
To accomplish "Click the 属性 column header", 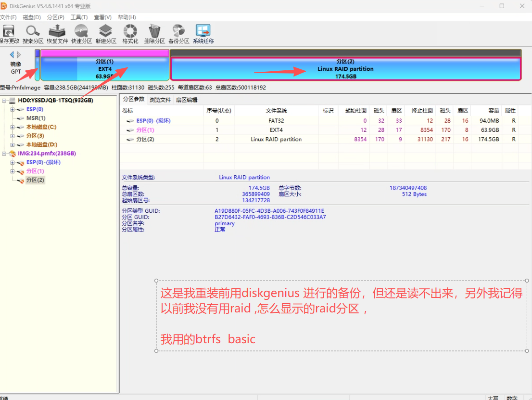I will pos(510,111).
